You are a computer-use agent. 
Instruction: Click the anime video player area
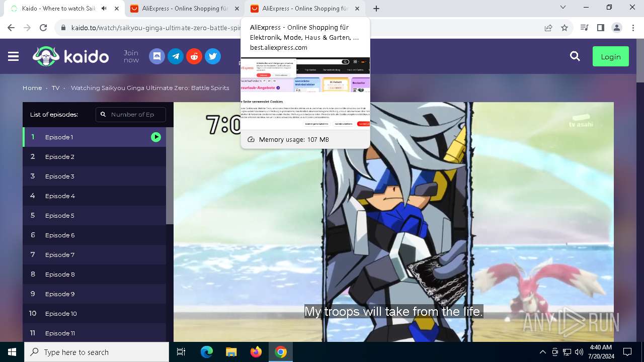393,222
